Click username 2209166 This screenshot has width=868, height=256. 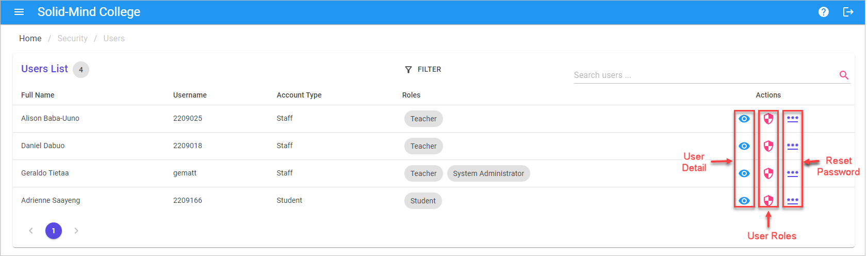point(188,200)
